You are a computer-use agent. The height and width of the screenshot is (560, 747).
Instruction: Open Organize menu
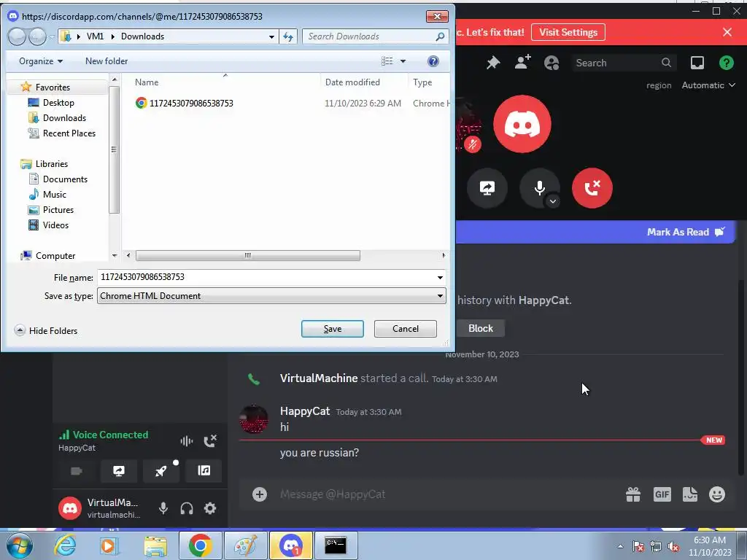[41, 61]
